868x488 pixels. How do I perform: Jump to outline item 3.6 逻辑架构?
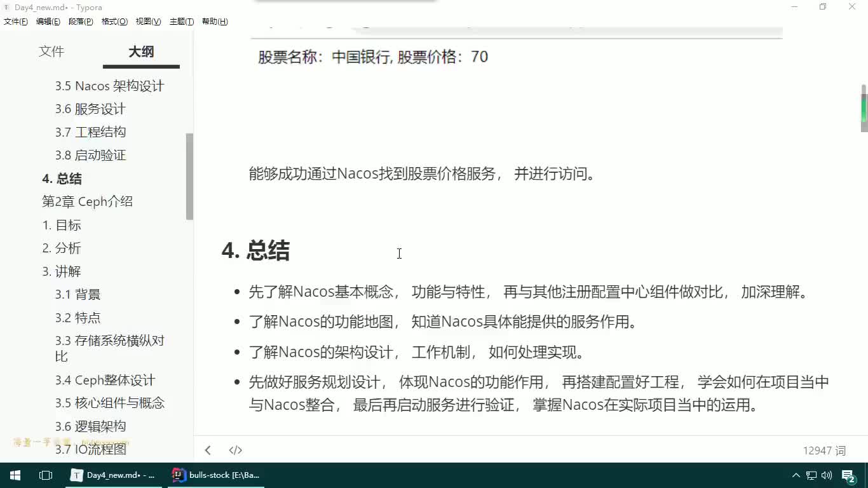point(90,426)
